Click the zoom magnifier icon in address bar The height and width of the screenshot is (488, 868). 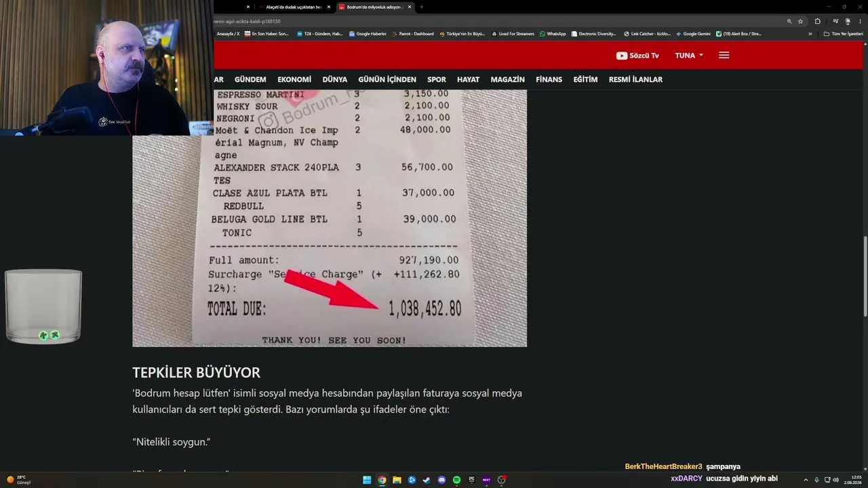coord(789,21)
